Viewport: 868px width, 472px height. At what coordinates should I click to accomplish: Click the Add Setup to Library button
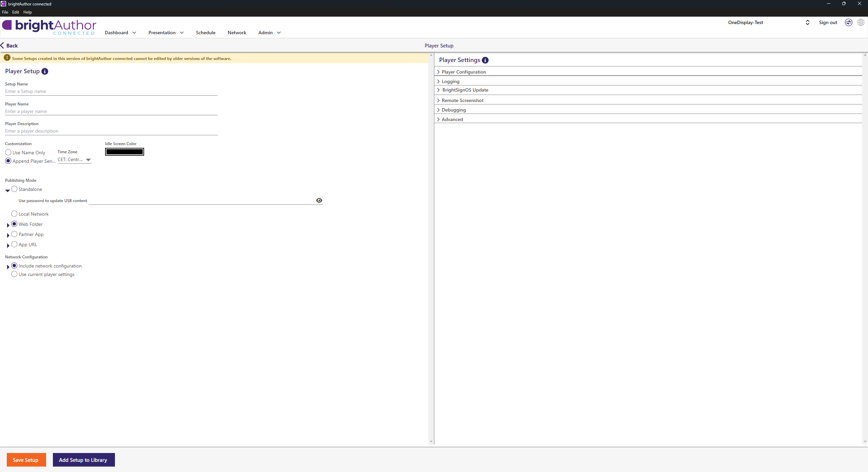point(83,460)
